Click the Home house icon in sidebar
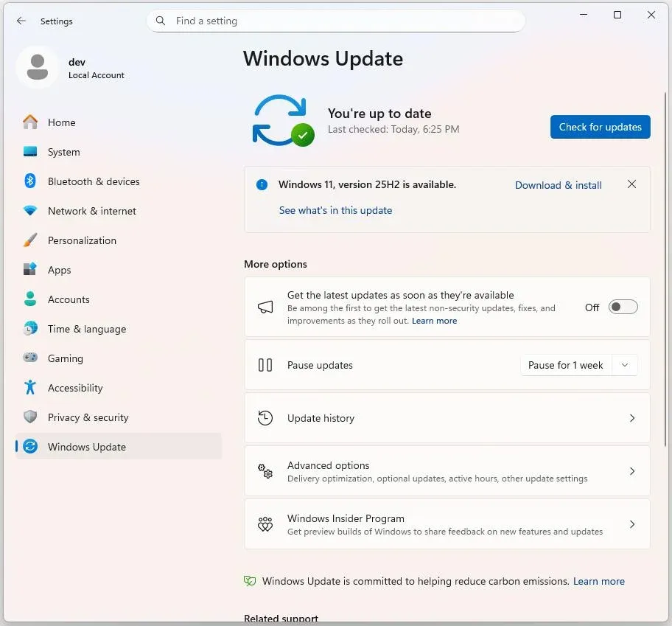 [x=30, y=122]
